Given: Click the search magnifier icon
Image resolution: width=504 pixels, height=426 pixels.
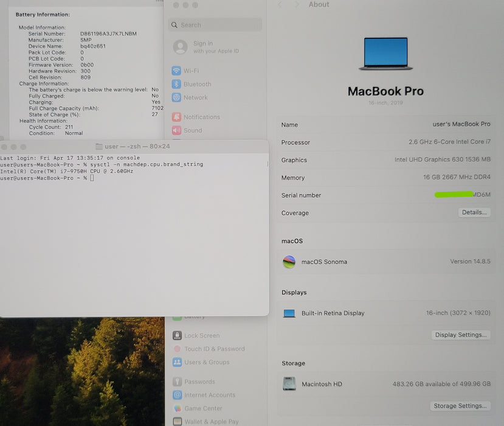Looking at the screenshot, I should point(174,25).
